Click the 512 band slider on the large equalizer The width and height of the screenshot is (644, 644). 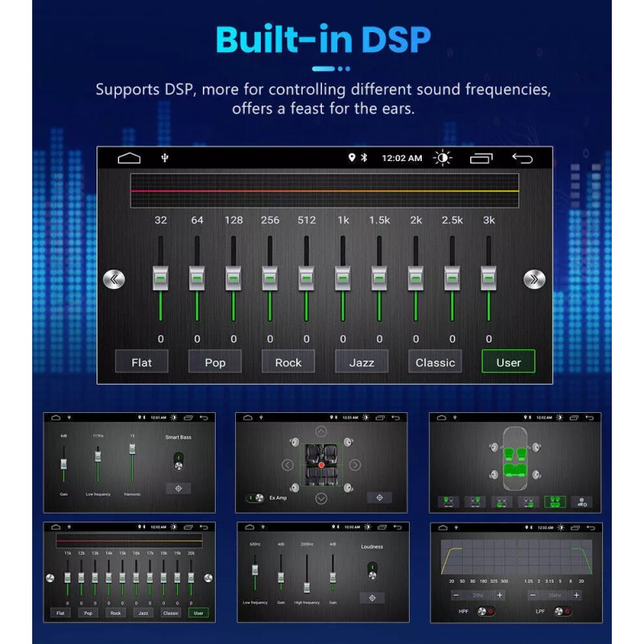click(306, 278)
